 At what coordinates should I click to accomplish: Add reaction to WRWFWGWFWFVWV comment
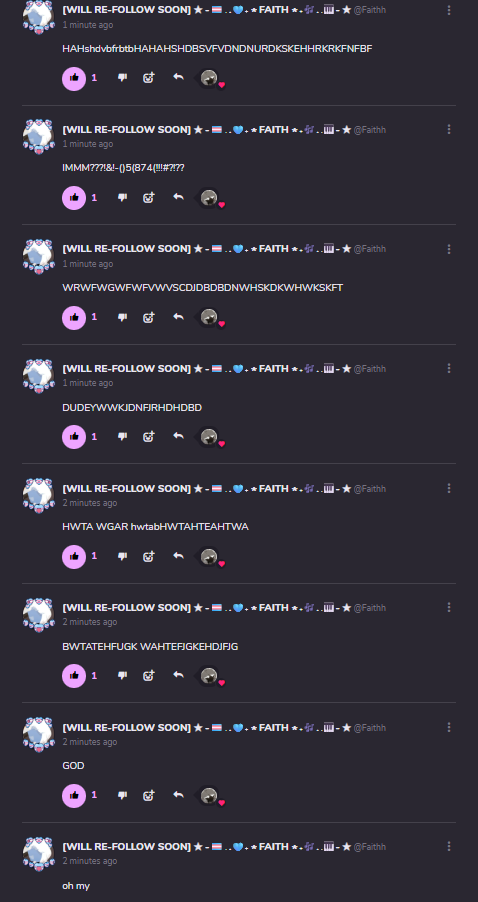[x=149, y=317]
